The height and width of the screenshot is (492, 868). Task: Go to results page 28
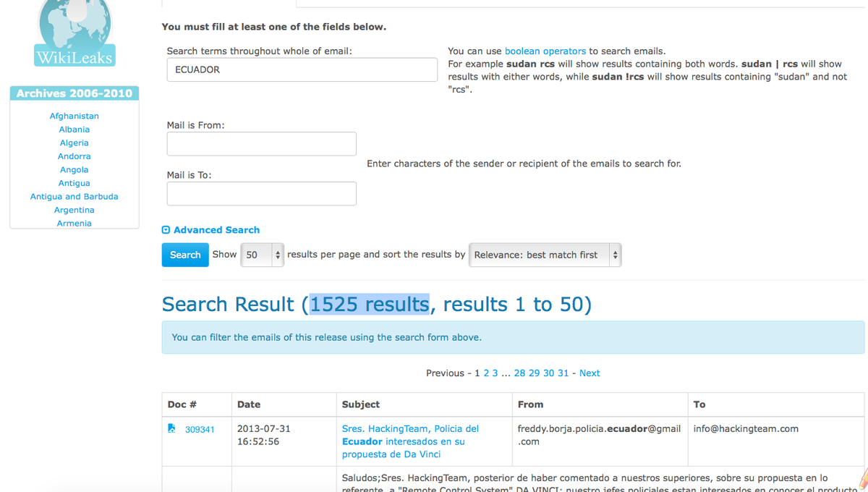tap(520, 373)
